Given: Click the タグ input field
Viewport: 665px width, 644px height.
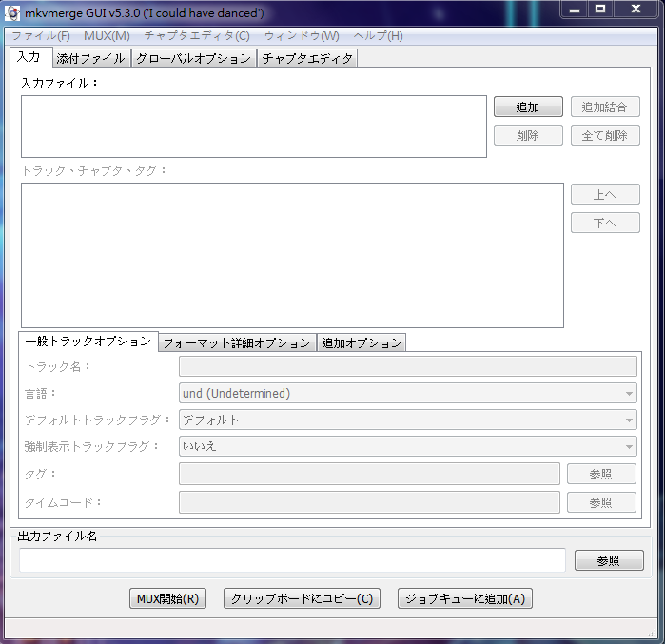Looking at the screenshot, I should (x=369, y=474).
